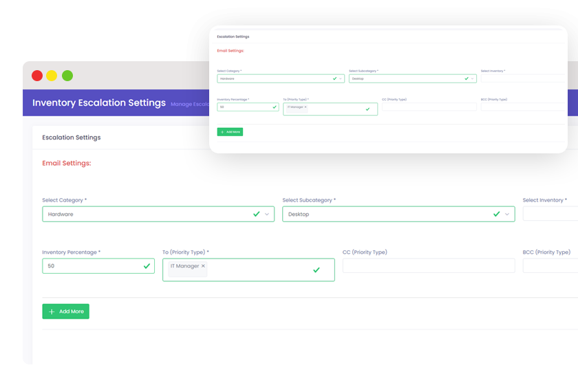
Task: Click the BCC (Priority Type) field in the overlay window
Action: [523, 107]
